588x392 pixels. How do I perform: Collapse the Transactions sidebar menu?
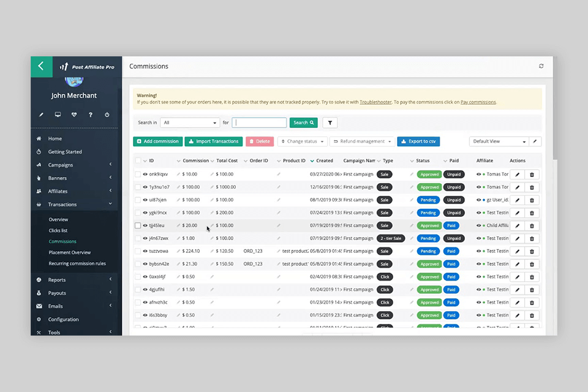point(74,204)
